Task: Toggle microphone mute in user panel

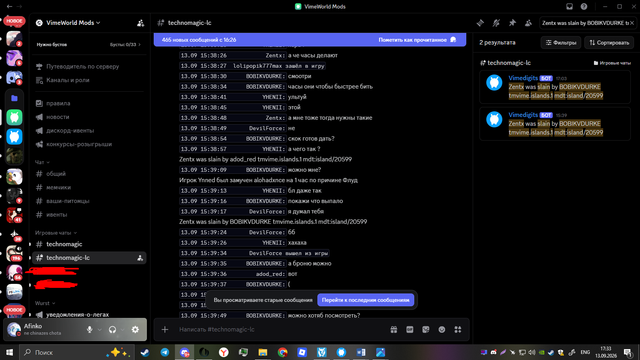Action: click(89, 329)
